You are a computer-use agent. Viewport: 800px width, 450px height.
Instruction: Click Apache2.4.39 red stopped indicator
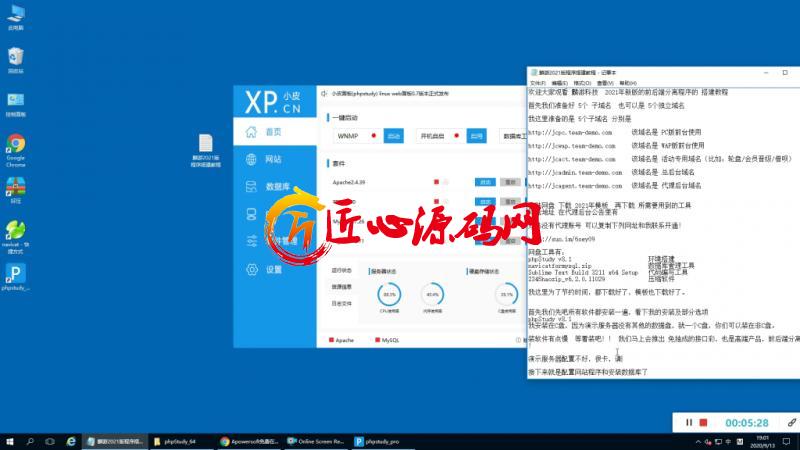pyautogui.click(x=436, y=182)
